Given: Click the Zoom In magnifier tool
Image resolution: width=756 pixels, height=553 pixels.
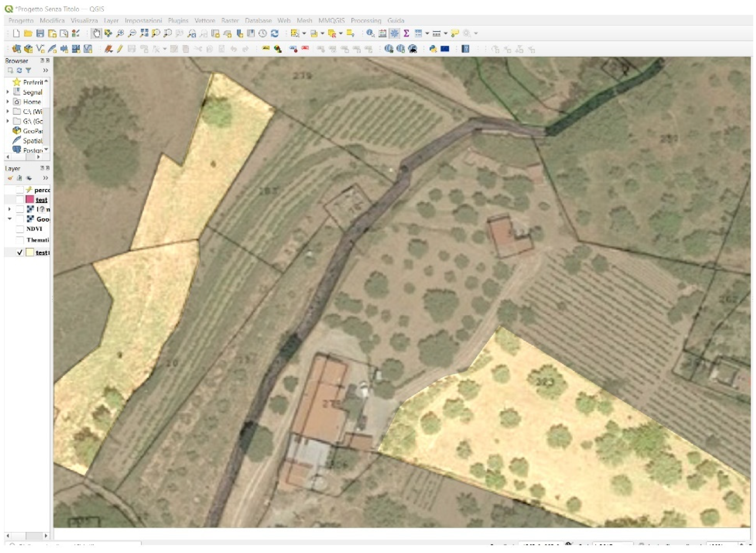Looking at the screenshot, I should pos(120,34).
